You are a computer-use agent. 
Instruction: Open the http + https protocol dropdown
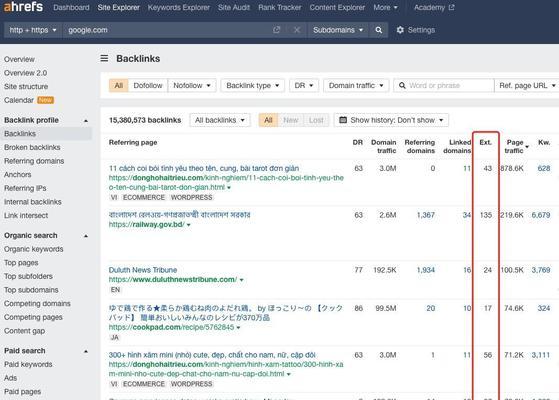tap(33, 30)
